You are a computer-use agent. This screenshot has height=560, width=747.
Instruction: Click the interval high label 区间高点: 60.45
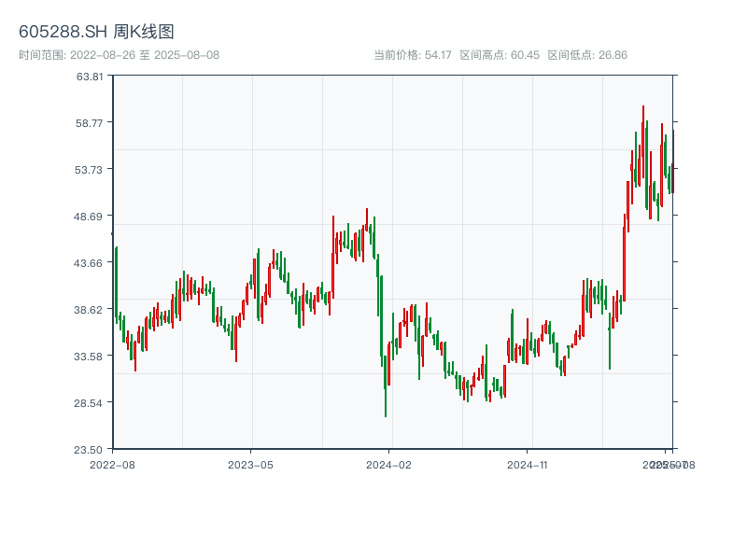pos(500,55)
